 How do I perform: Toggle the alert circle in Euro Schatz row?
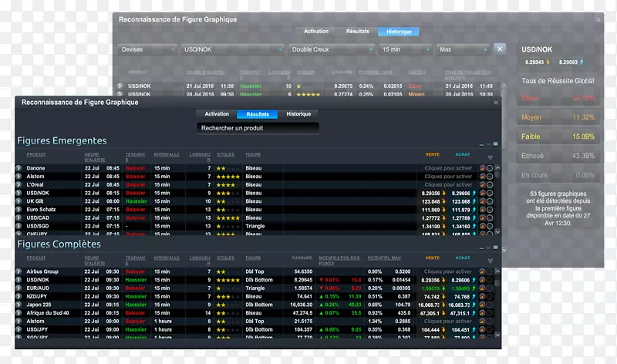(490, 209)
